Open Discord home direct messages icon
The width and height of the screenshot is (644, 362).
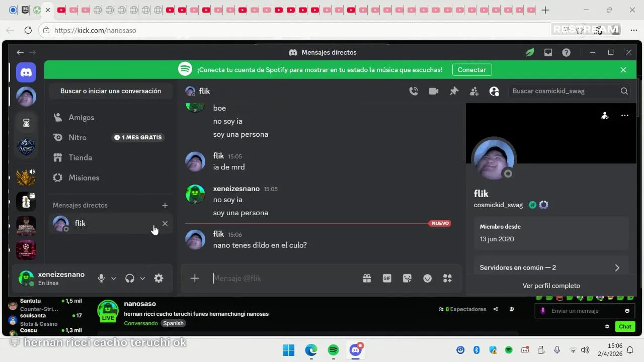pyautogui.click(x=26, y=72)
